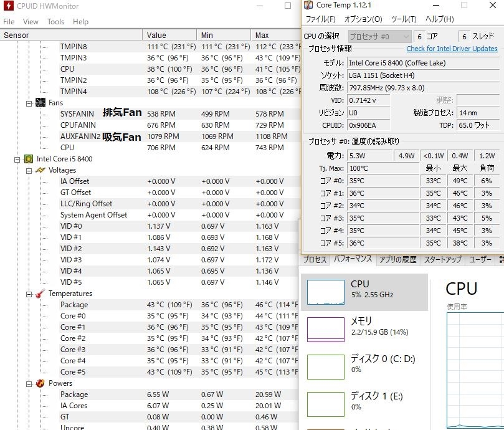Click the Temperatures thermometer icon
This screenshot has height=430, width=504.
click(40, 294)
